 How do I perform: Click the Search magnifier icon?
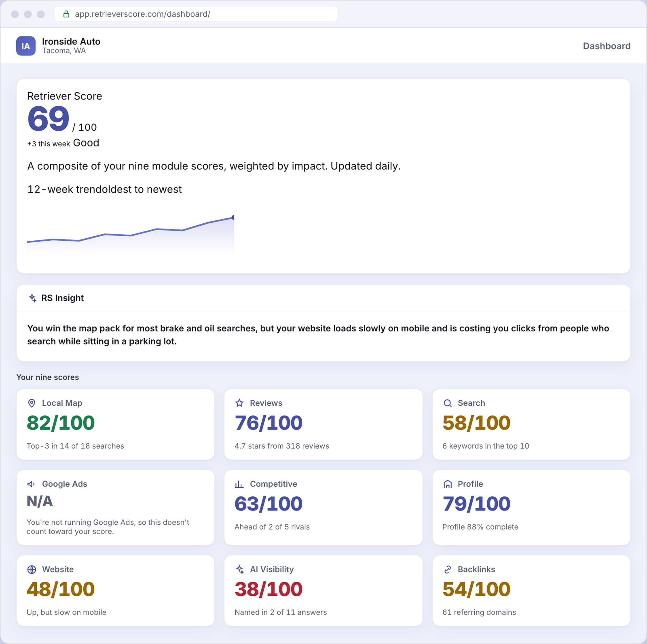click(x=447, y=403)
